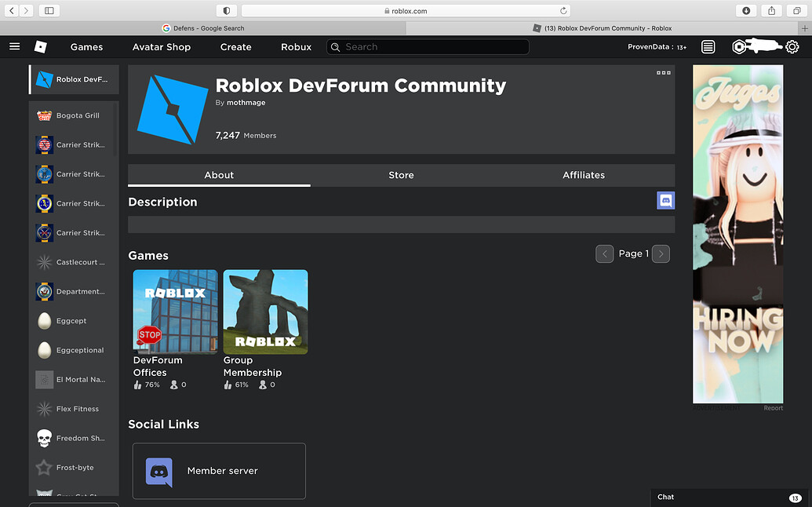Select Flex Fitness group in sidebar
812x507 pixels.
point(74,409)
